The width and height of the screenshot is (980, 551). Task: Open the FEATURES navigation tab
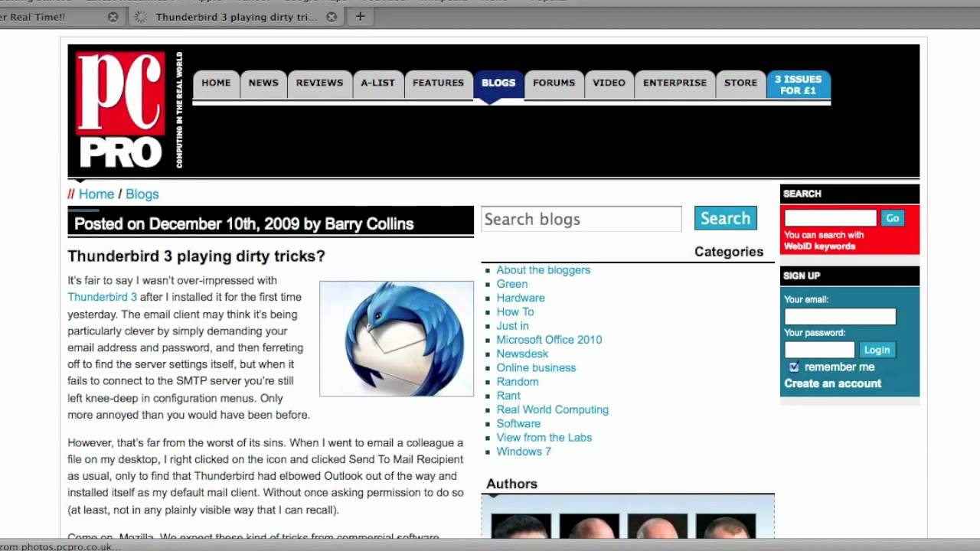439,83
